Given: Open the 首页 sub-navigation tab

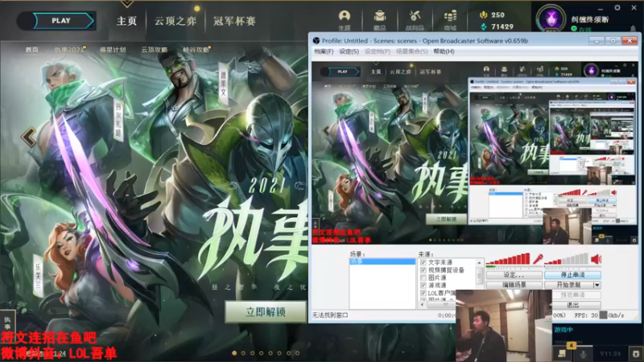Looking at the screenshot, I should click(31, 50).
